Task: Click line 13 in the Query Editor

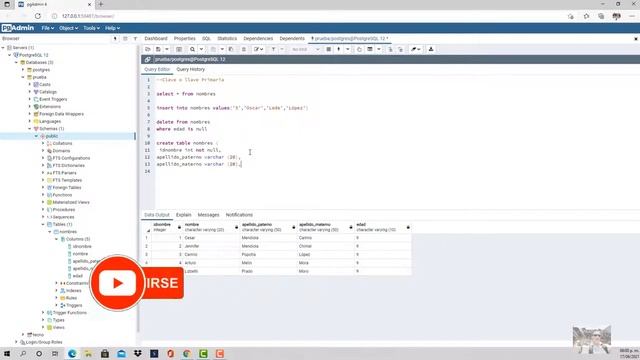Action: [x=198, y=164]
